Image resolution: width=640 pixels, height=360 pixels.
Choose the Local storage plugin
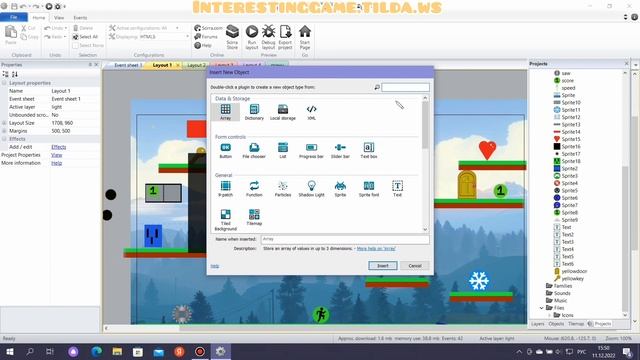(x=282, y=112)
